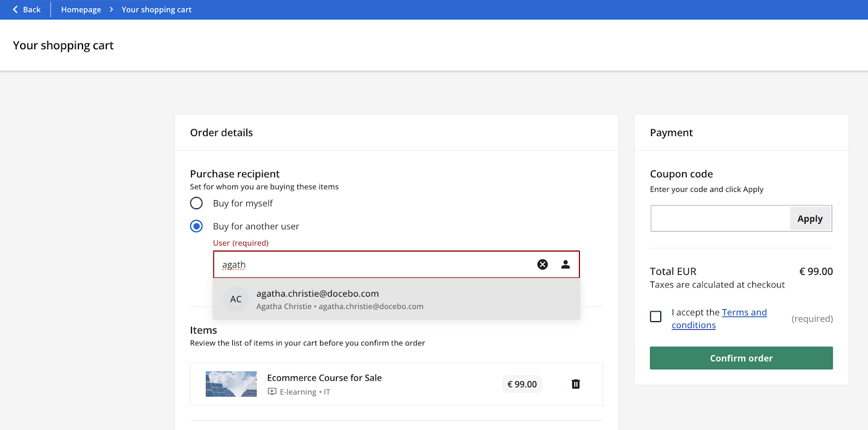Viewport: 868px width, 430px height.
Task: Apply the coupon code
Action: pos(809,219)
